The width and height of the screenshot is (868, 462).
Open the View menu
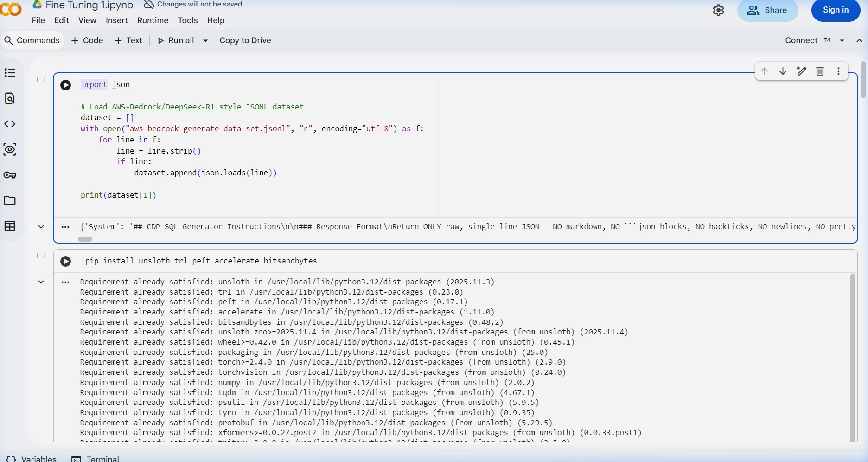(x=87, y=20)
